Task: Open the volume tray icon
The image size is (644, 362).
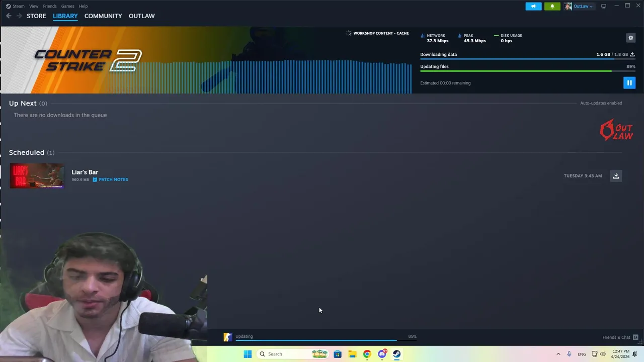Action: 603,354
